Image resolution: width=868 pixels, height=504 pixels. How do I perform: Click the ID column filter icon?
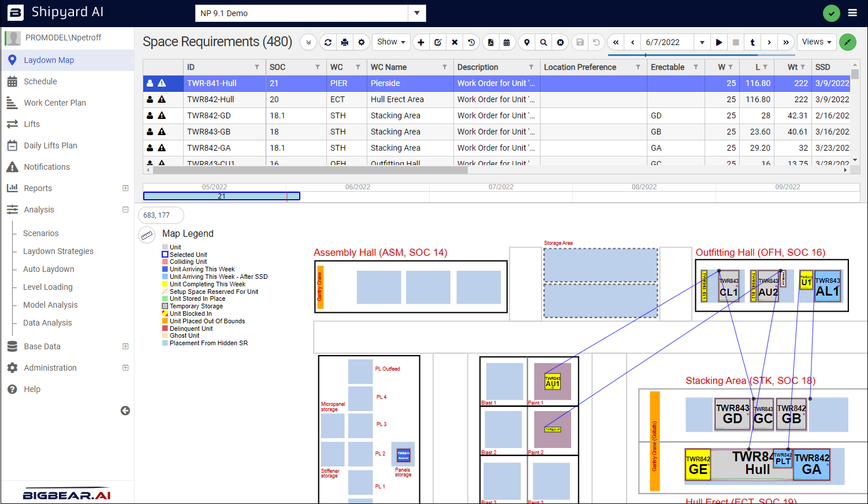click(x=257, y=67)
